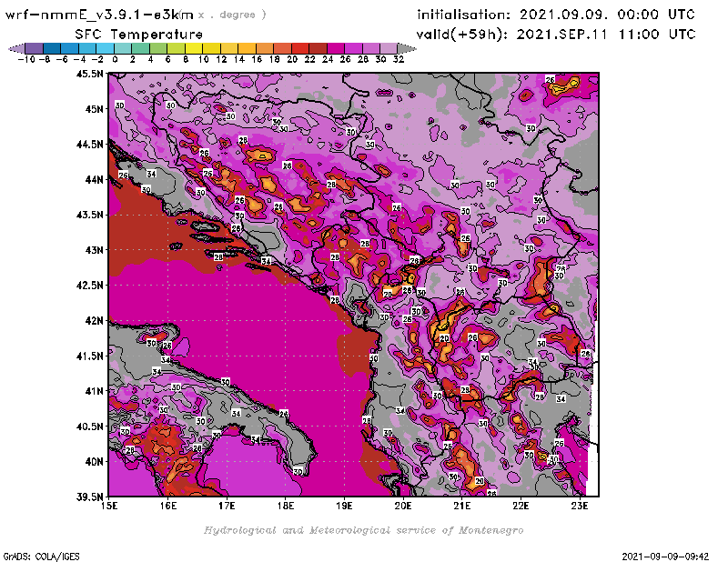Select the 45N latitude axis label
The width and height of the screenshot is (728, 562).
(94, 109)
